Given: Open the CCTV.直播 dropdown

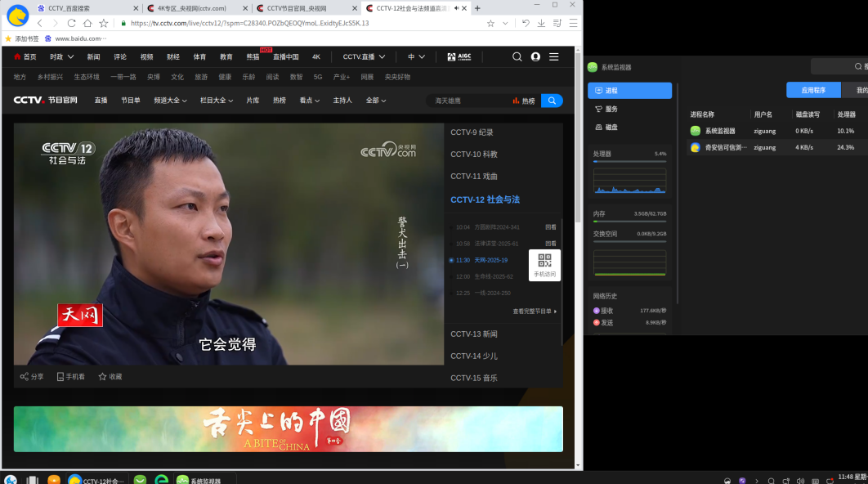Looking at the screenshot, I should [363, 57].
